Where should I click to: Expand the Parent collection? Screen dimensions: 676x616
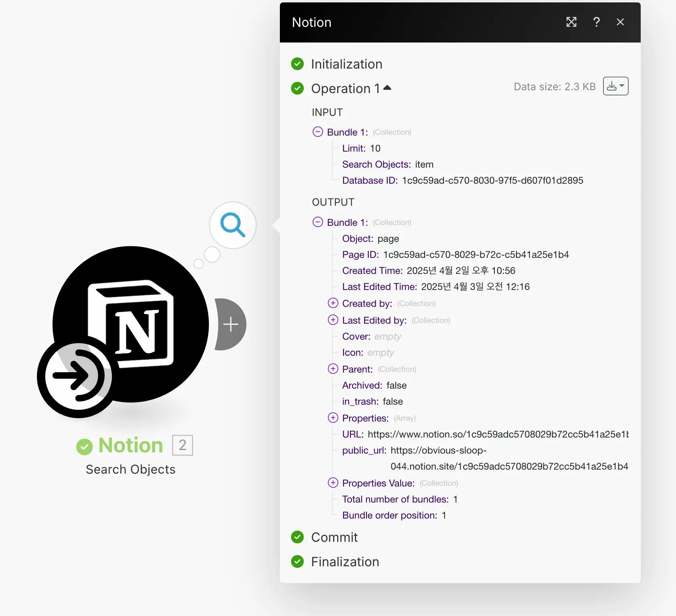click(333, 369)
